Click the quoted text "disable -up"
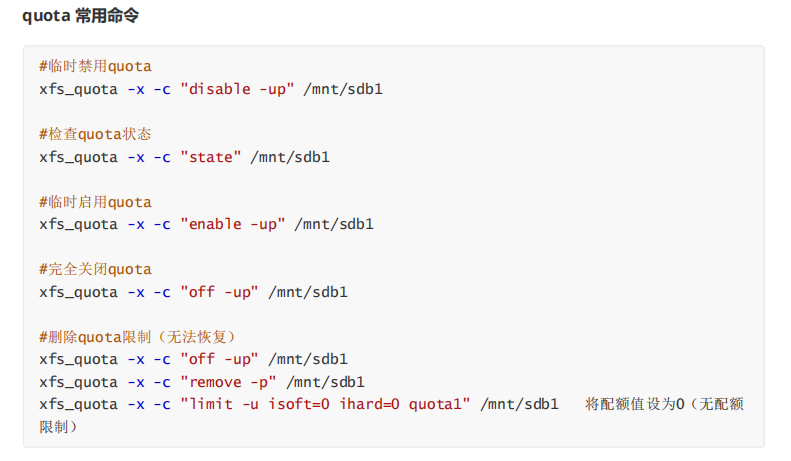The image size is (791, 461). (x=237, y=89)
